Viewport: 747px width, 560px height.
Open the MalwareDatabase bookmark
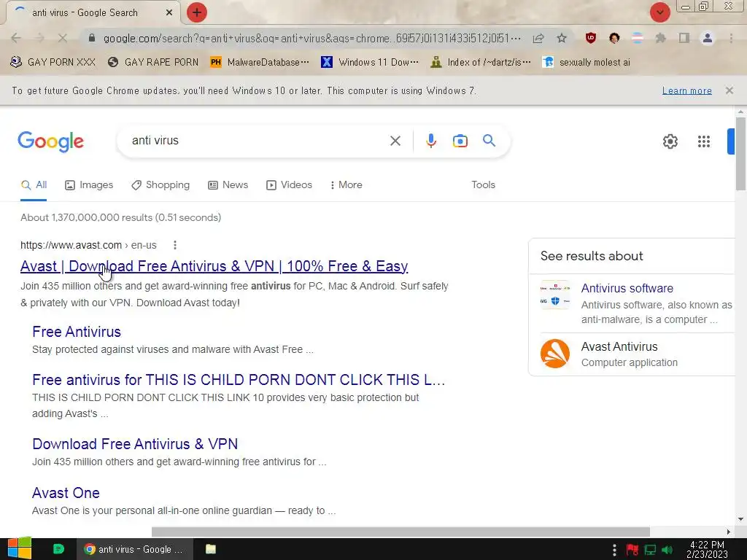(260, 63)
